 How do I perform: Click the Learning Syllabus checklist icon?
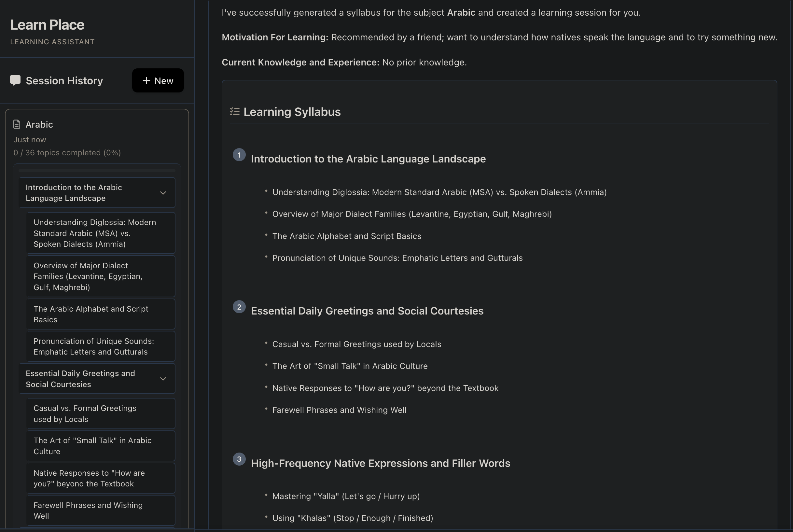[235, 112]
